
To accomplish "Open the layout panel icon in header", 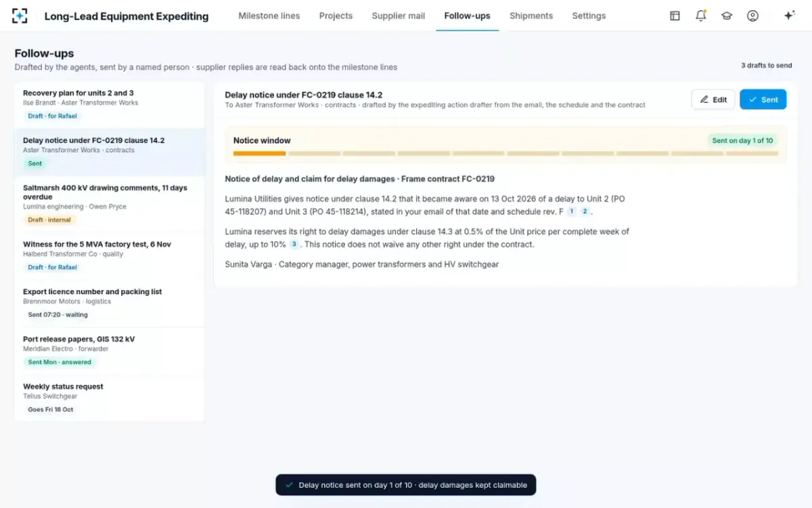I will (675, 16).
